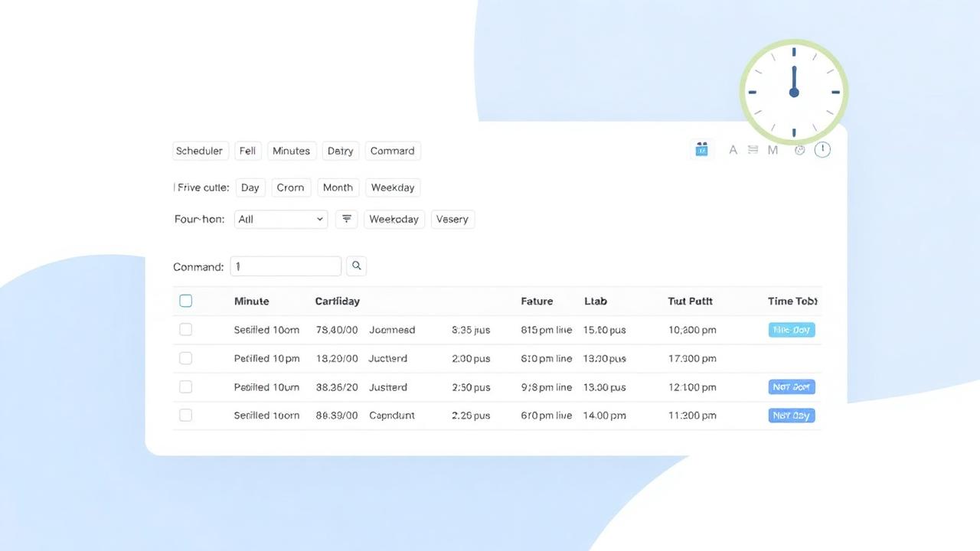Image resolution: width=980 pixels, height=551 pixels.
Task: Click the Tut Pattt column header
Action: coord(691,301)
